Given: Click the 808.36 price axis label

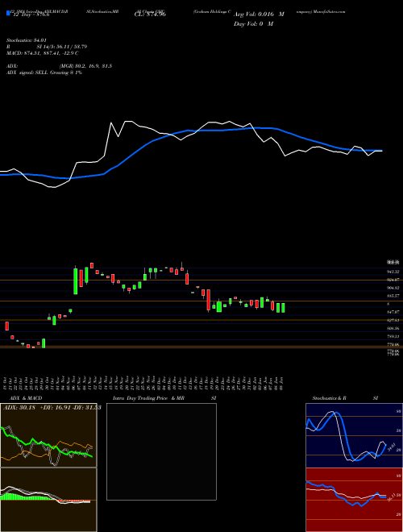Looking at the screenshot, I should click(x=393, y=328).
